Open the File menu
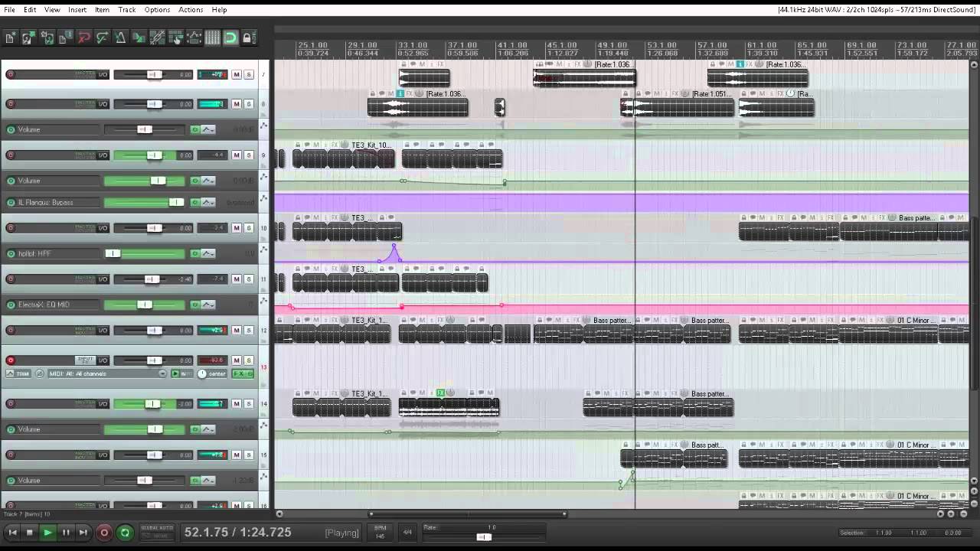The width and height of the screenshot is (980, 551). click(x=9, y=10)
